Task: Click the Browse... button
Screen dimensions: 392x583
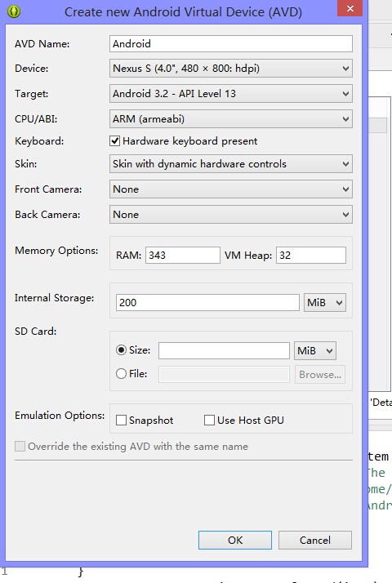Action: coord(320,375)
